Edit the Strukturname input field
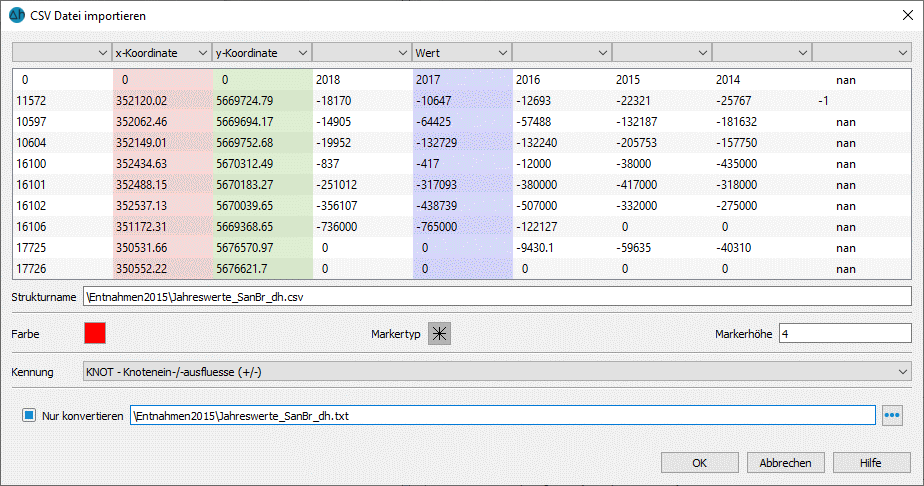This screenshot has height=486, width=924. click(497, 296)
